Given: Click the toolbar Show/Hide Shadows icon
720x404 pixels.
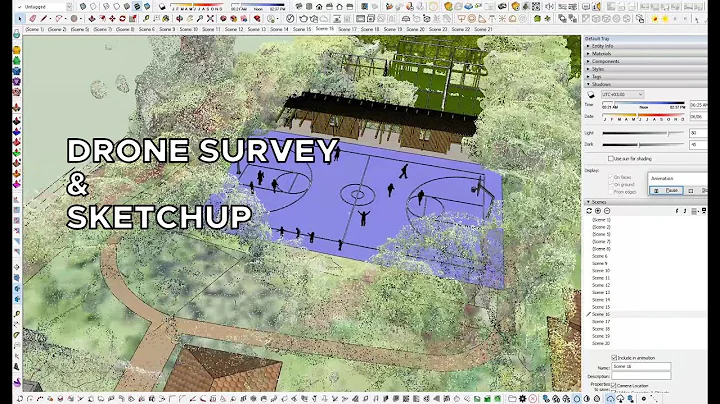Looking at the screenshot, I should 162,6.
